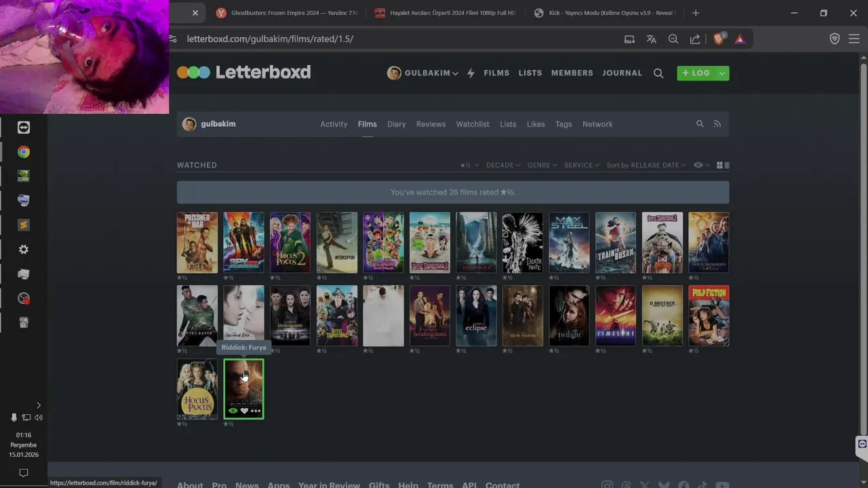Open the notification center icon
868x488 pixels.
(x=24, y=472)
